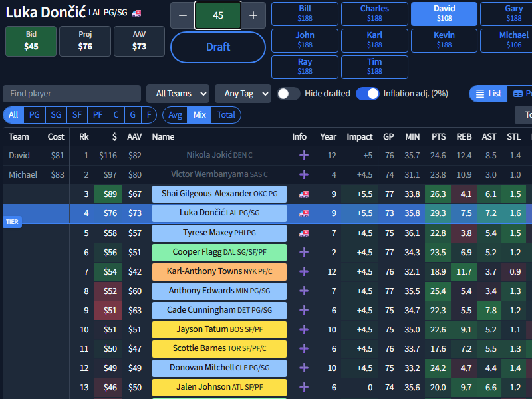The height and width of the screenshot is (399, 532).
Task: Select team Charles with $188 budget
Action: (374, 13)
